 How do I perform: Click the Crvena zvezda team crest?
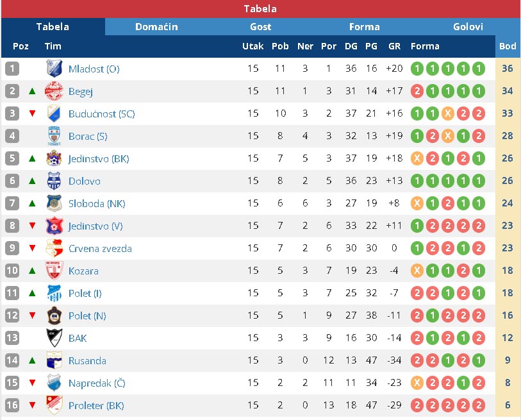[54, 248]
